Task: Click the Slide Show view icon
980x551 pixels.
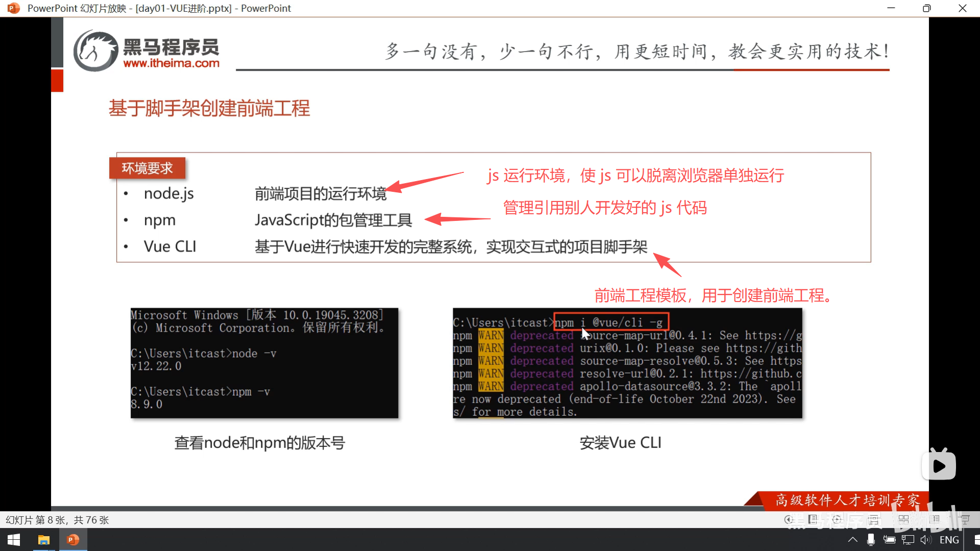Action: [x=965, y=519]
